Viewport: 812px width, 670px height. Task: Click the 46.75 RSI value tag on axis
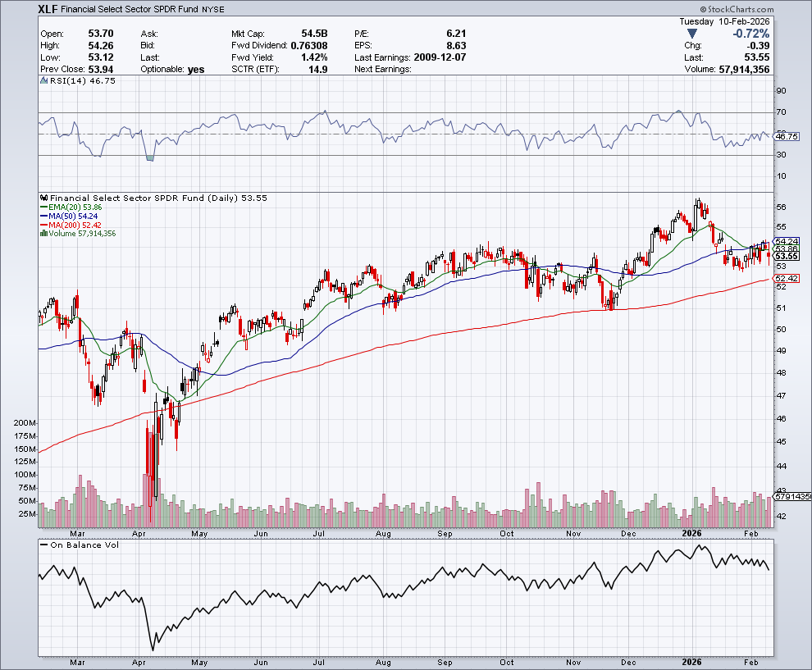pos(787,136)
